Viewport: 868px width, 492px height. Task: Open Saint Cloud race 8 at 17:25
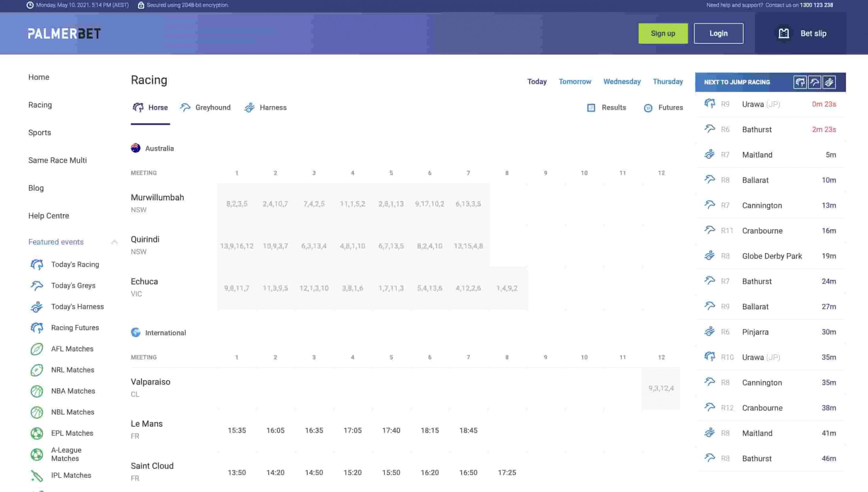(x=507, y=472)
